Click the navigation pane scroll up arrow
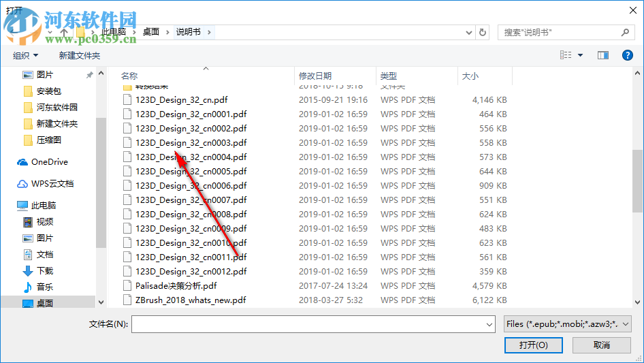Image resolution: width=644 pixels, height=363 pixels. tap(101, 74)
